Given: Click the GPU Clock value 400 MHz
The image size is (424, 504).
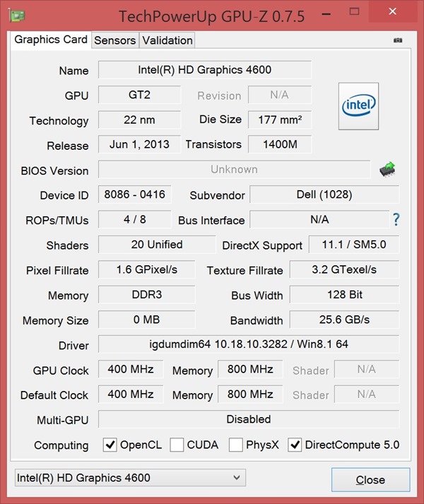Looking at the screenshot, I should coord(131,369).
